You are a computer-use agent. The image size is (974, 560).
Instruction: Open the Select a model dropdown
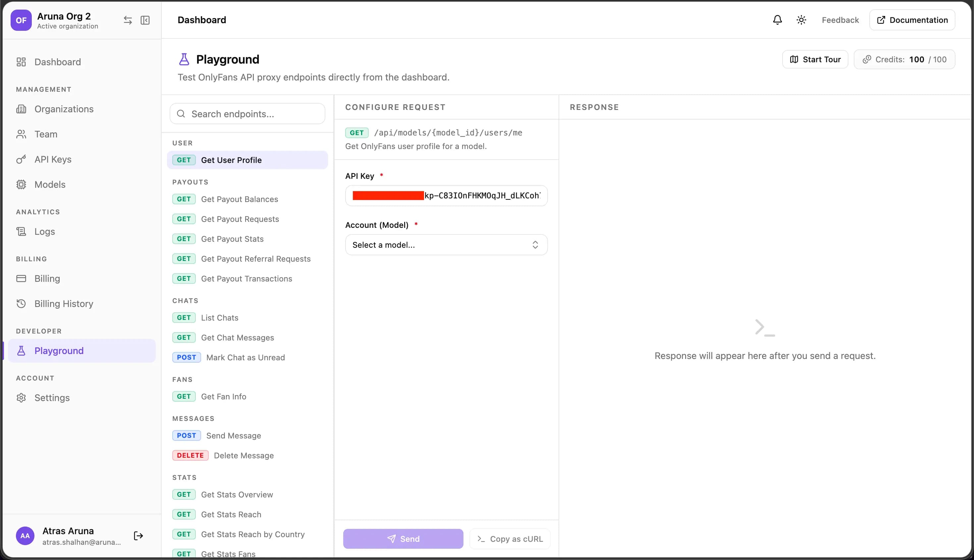446,245
